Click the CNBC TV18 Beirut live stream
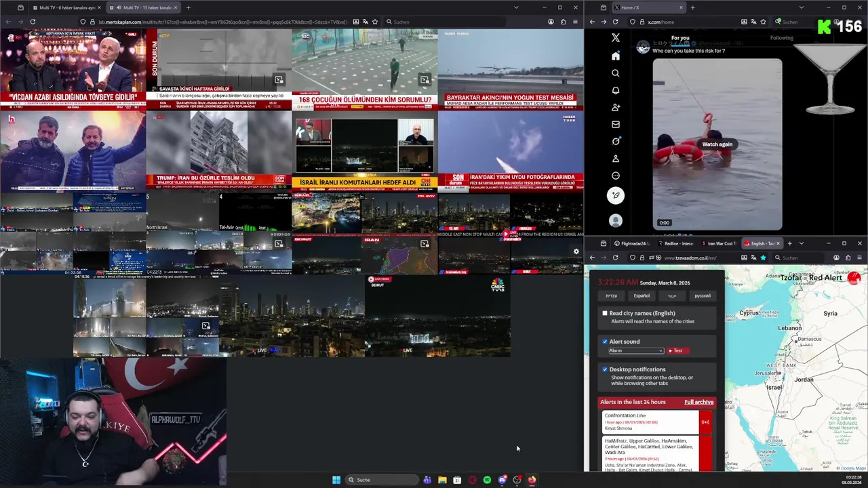 click(x=437, y=316)
